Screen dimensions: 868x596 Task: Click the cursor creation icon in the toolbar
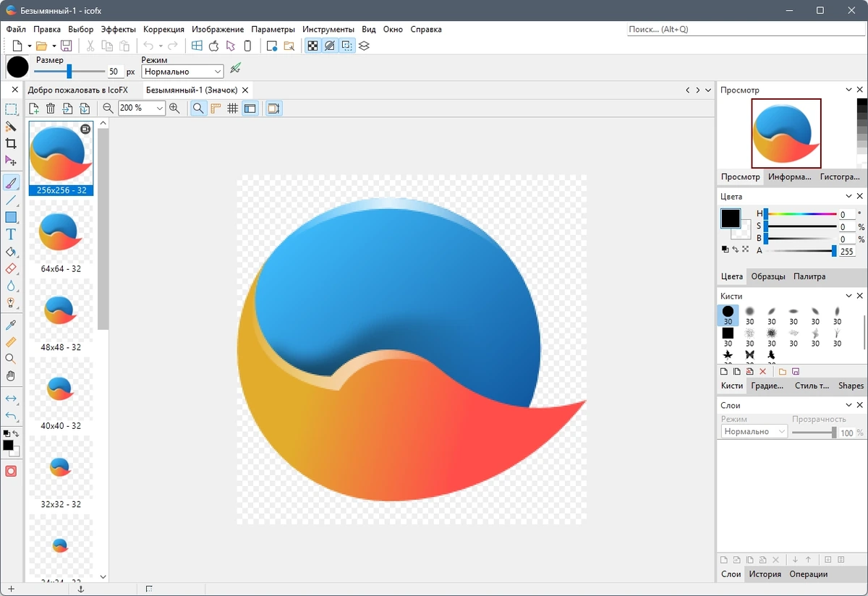tap(231, 46)
